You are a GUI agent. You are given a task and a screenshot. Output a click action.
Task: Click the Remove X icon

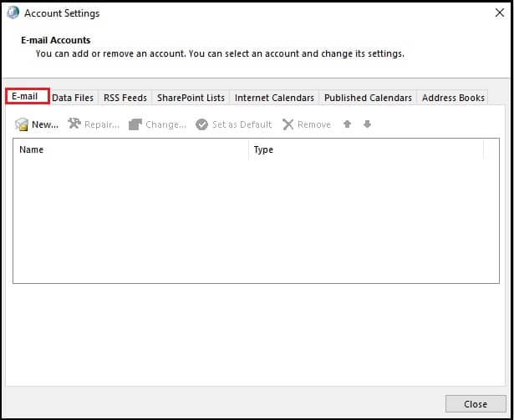coord(288,124)
